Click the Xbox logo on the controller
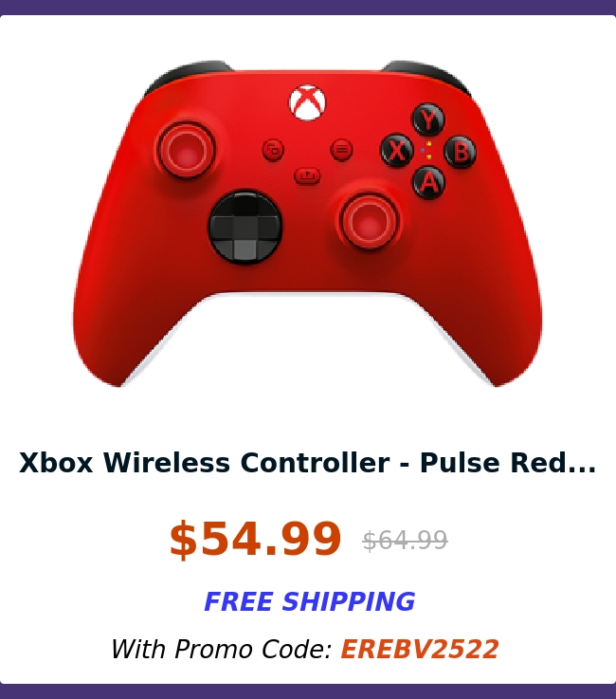This screenshot has width=616, height=699. pos(307,103)
